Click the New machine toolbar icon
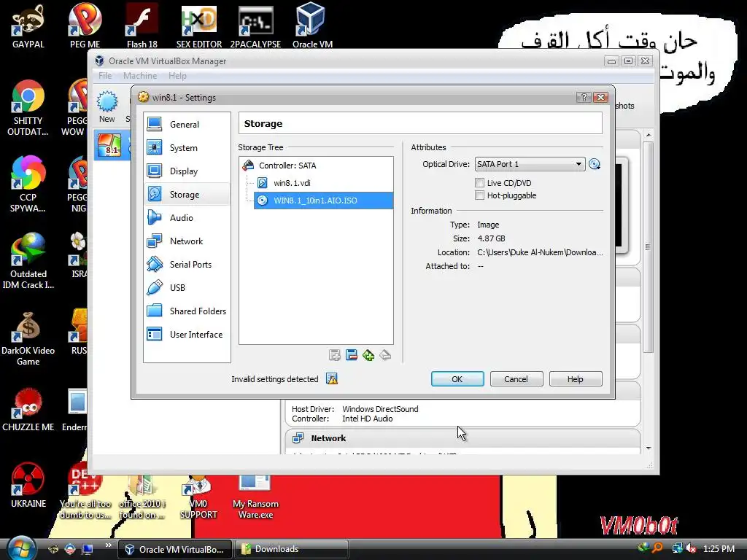Viewport: 747px width, 560px height. pos(107,107)
